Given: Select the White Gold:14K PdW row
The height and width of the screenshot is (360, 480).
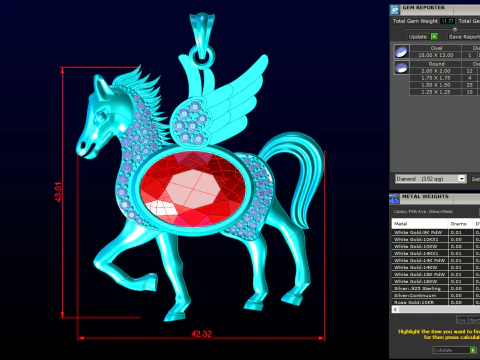Looking at the screenshot, I should pos(436,260).
